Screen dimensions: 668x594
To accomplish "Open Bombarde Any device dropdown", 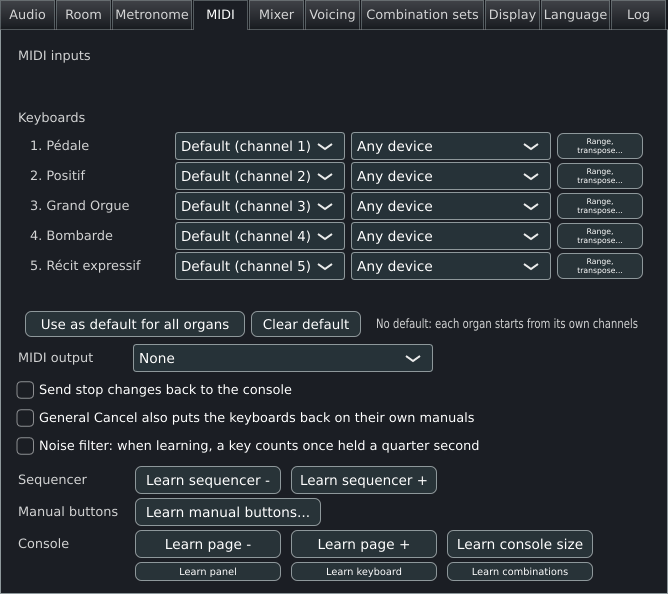I will (x=451, y=236).
